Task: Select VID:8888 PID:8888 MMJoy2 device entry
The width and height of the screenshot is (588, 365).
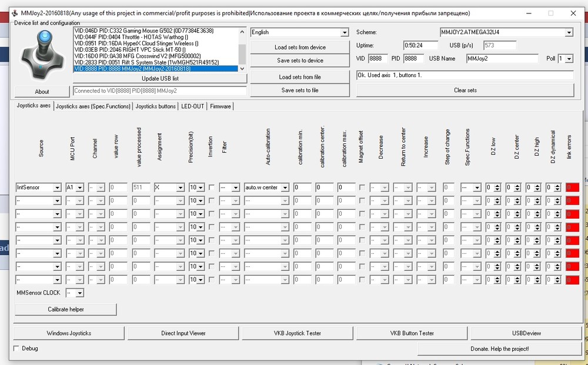Action: coord(156,69)
